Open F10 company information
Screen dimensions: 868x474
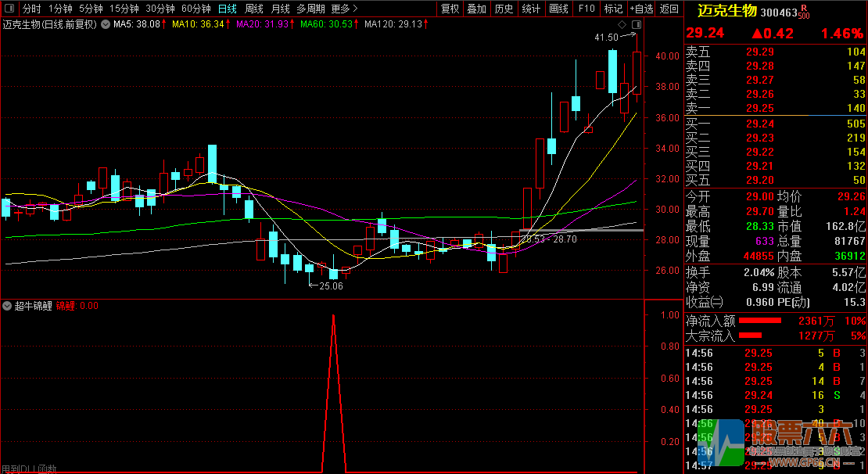pos(586,9)
